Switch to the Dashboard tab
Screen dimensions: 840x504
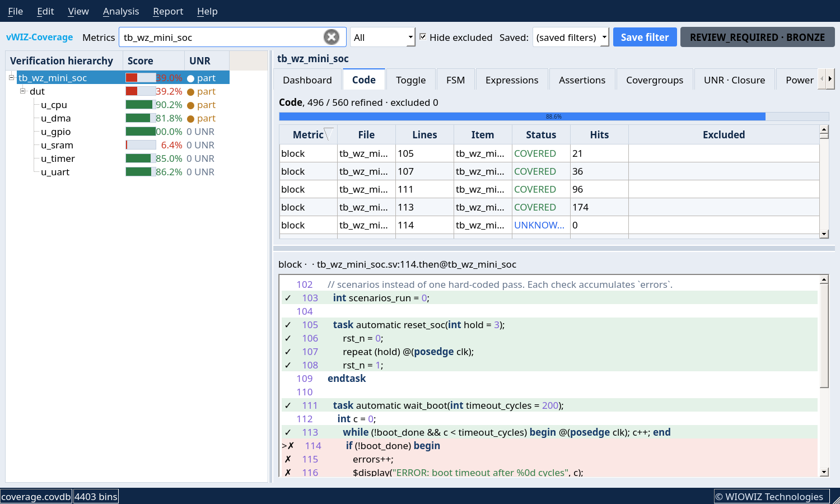coord(307,80)
